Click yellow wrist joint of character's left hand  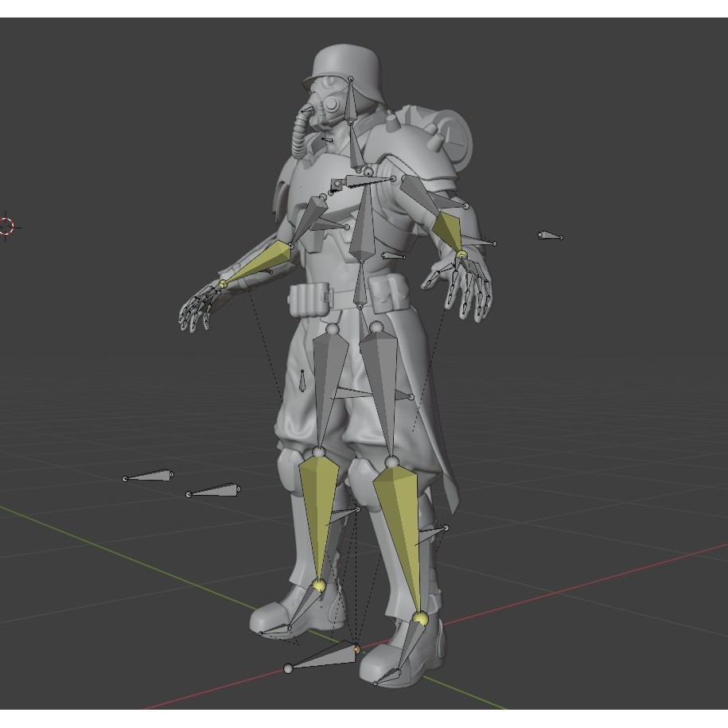[x=461, y=254]
